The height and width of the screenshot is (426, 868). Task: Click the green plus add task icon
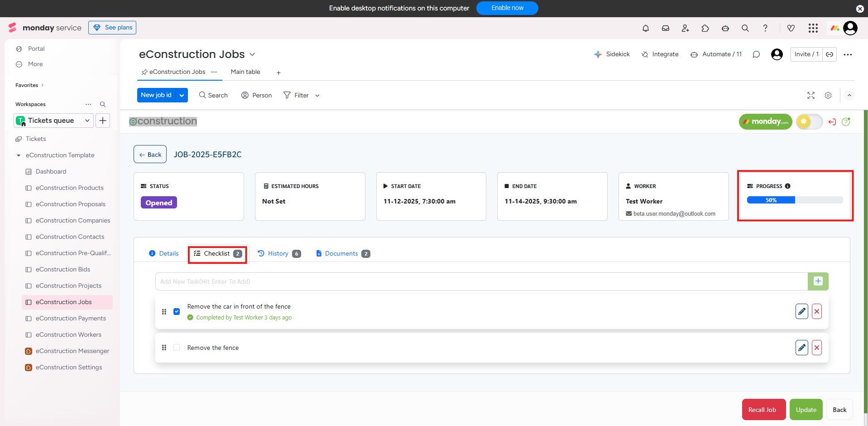(x=818, y=281)
